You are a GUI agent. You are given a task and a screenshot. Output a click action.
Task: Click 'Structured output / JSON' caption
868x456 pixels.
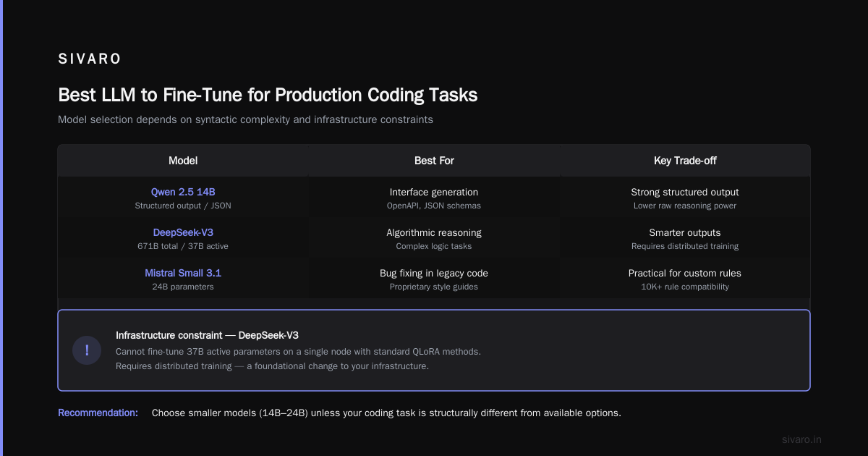(183, 206)
